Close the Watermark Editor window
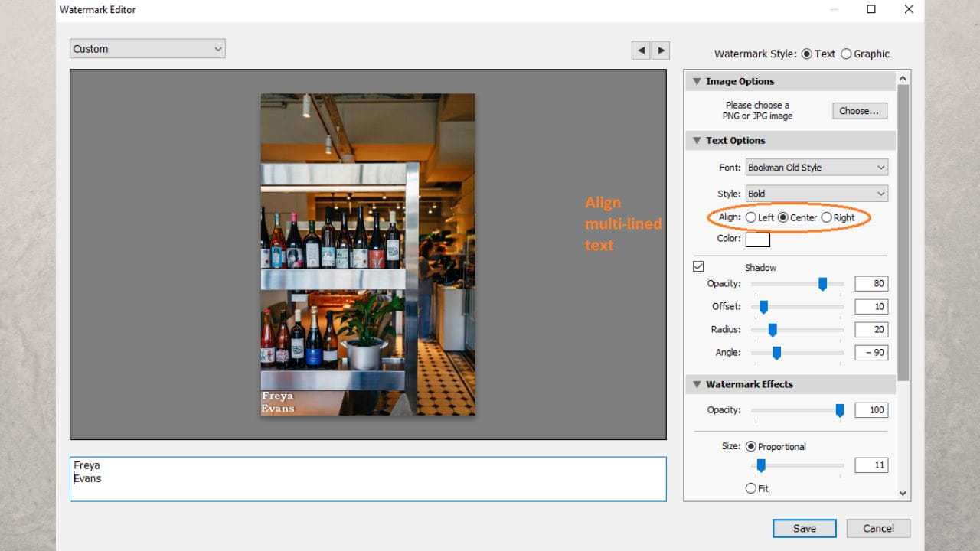Screen dimensions: 980x551 (x=909, y=9)
